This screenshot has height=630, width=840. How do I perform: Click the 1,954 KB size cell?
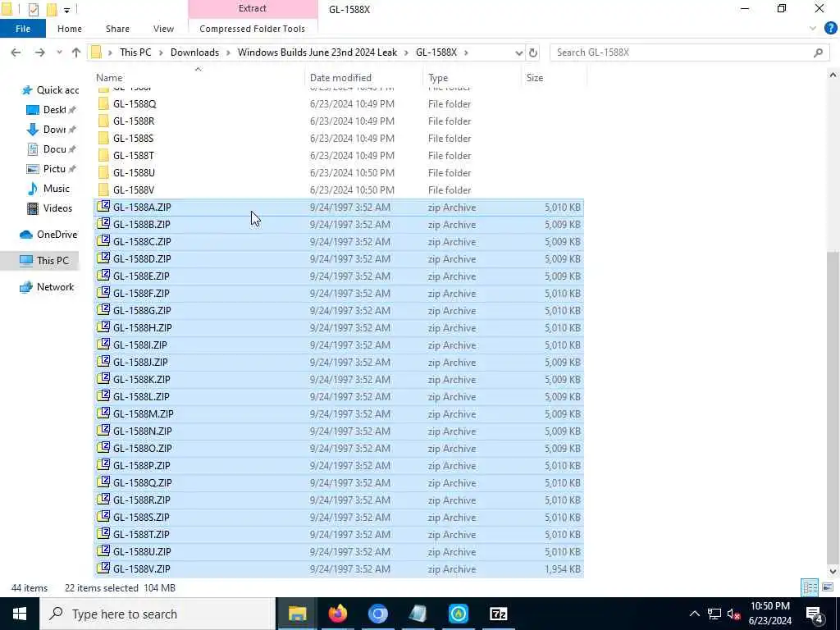pyautogui.click(x=563, y=569)
